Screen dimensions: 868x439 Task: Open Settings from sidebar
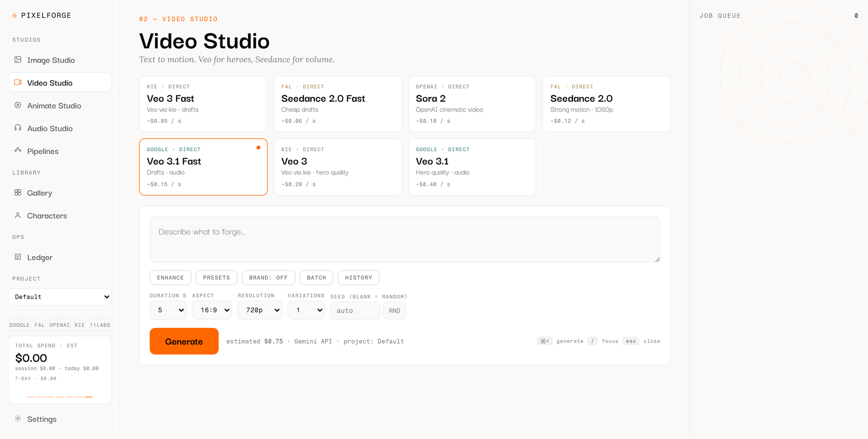click(x=60, y=419)
